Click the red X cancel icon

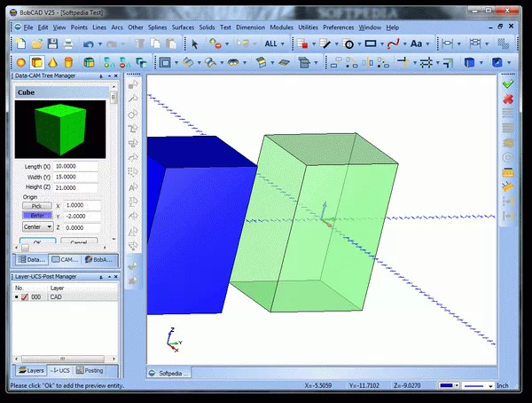click(508, 99)
